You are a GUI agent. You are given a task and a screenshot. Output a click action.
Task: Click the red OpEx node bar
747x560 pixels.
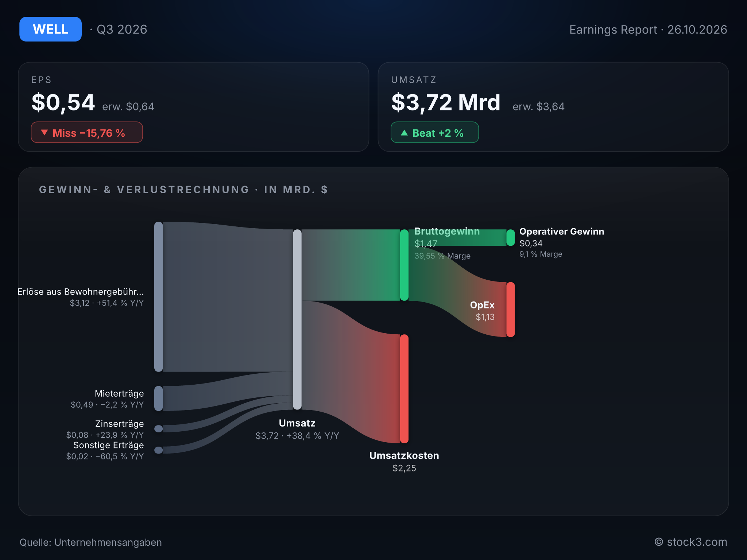(511, 310)
